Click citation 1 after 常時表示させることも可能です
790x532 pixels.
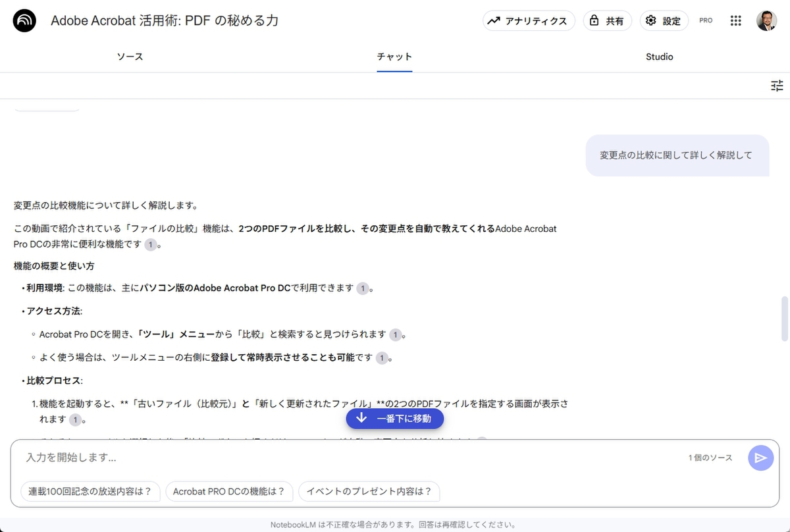pyautogui.click(x=382, y=358)
